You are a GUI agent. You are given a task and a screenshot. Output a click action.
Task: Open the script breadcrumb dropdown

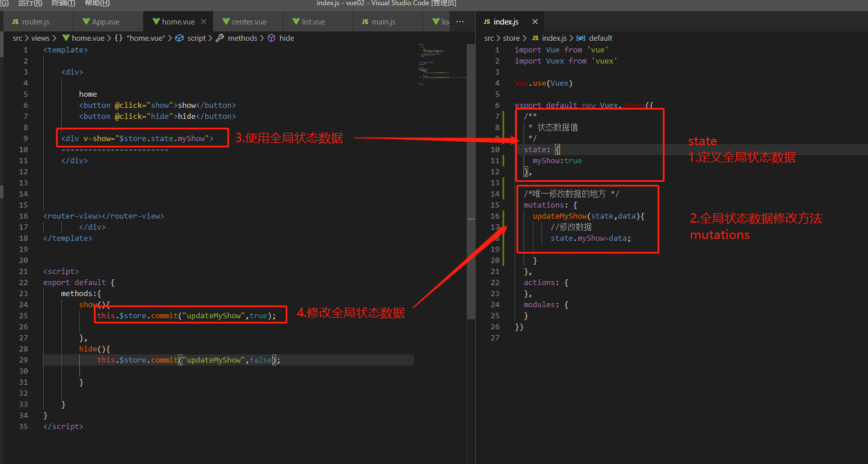click(196, 38)
